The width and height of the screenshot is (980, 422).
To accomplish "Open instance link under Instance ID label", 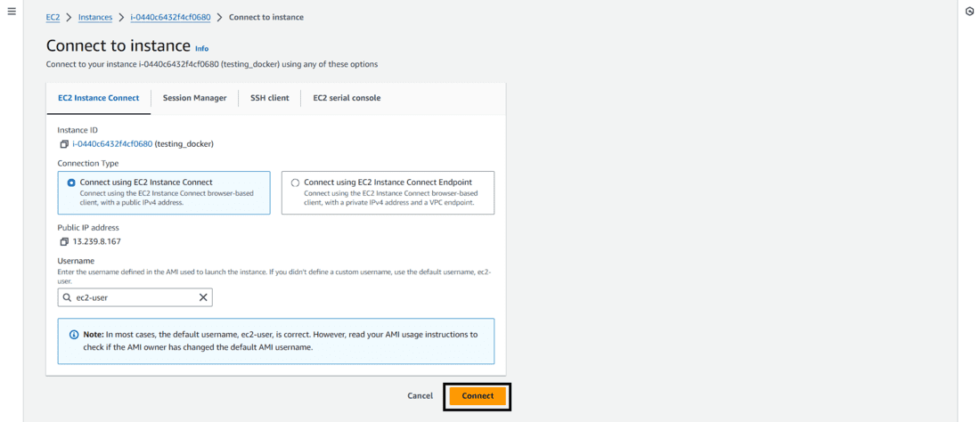I will [112, 143].
